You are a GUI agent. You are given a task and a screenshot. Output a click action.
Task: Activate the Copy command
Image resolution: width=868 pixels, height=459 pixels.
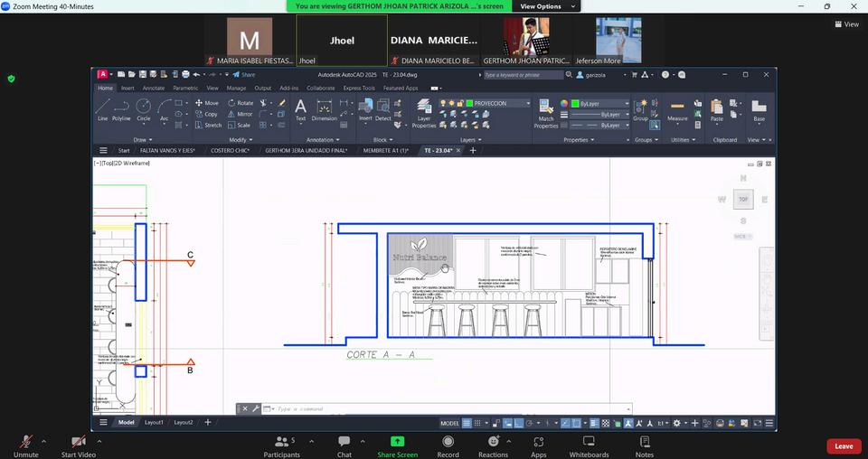(206, 114)
